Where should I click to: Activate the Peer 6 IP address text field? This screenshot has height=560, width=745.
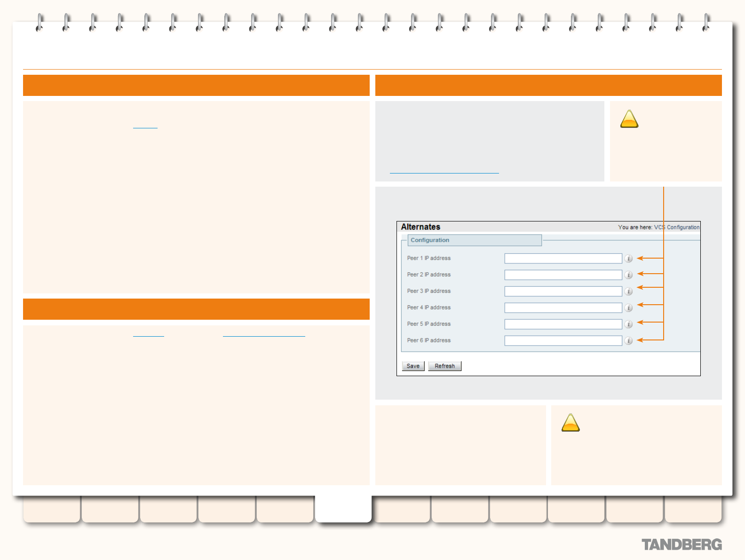tap(563, 341)
